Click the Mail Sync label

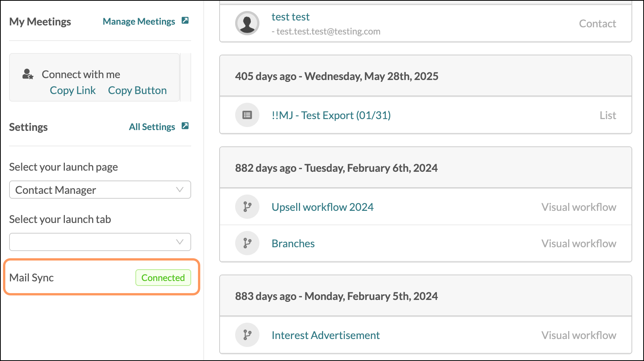(31, 278)
